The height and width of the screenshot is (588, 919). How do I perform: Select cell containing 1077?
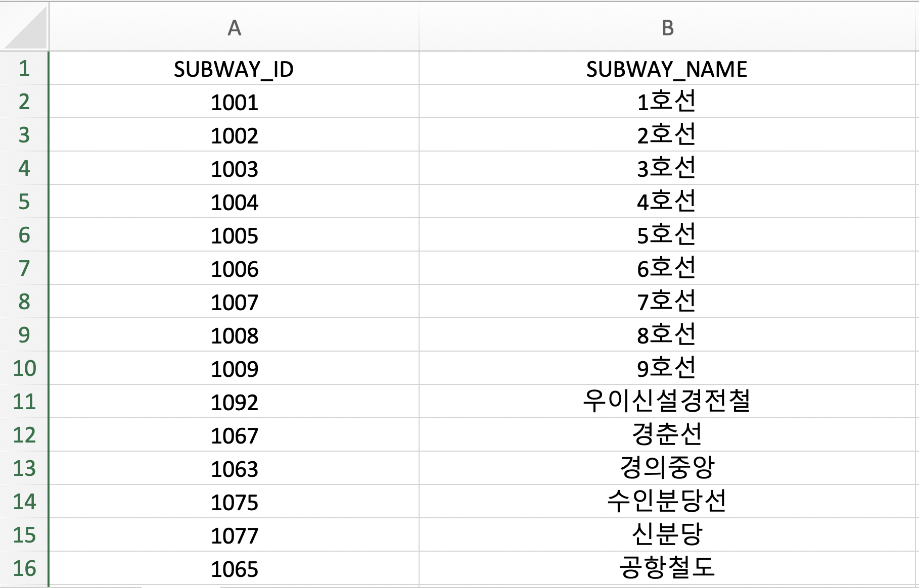point(234,535)
